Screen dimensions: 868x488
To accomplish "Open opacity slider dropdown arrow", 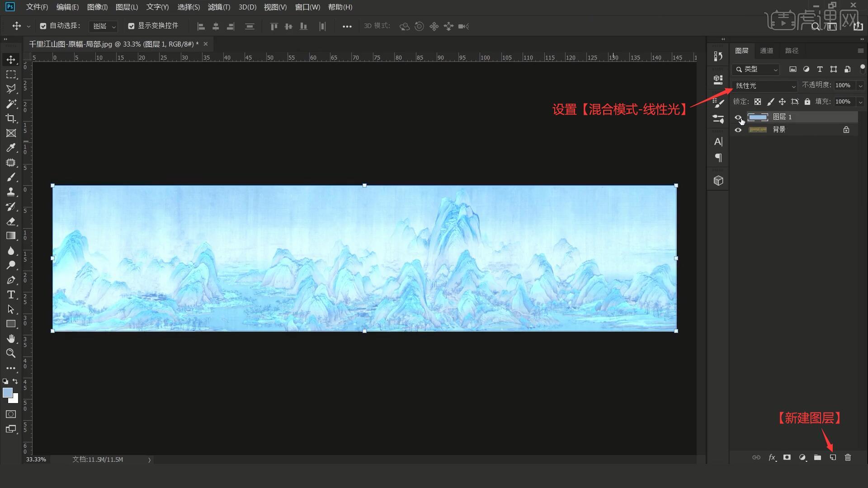I will pyautogui.click(x=860, y=85).
